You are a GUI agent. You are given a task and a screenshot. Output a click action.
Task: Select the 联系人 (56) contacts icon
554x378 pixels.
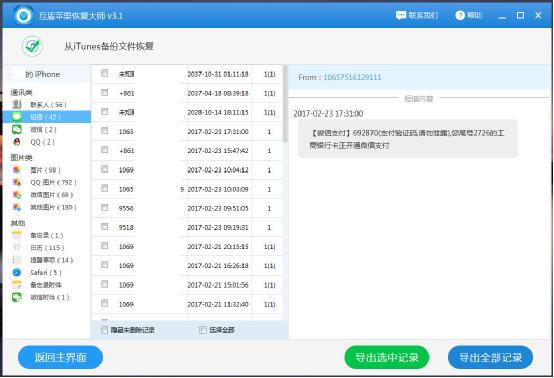coord(17,104)
